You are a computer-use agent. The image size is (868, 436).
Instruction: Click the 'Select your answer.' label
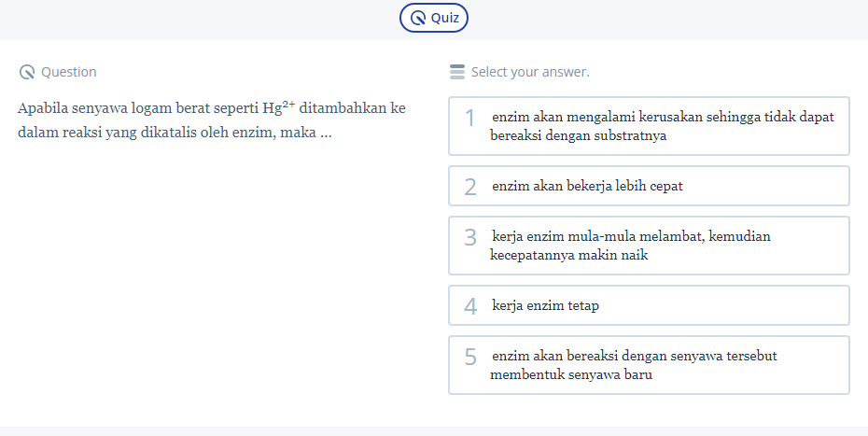tap(530, 72)
